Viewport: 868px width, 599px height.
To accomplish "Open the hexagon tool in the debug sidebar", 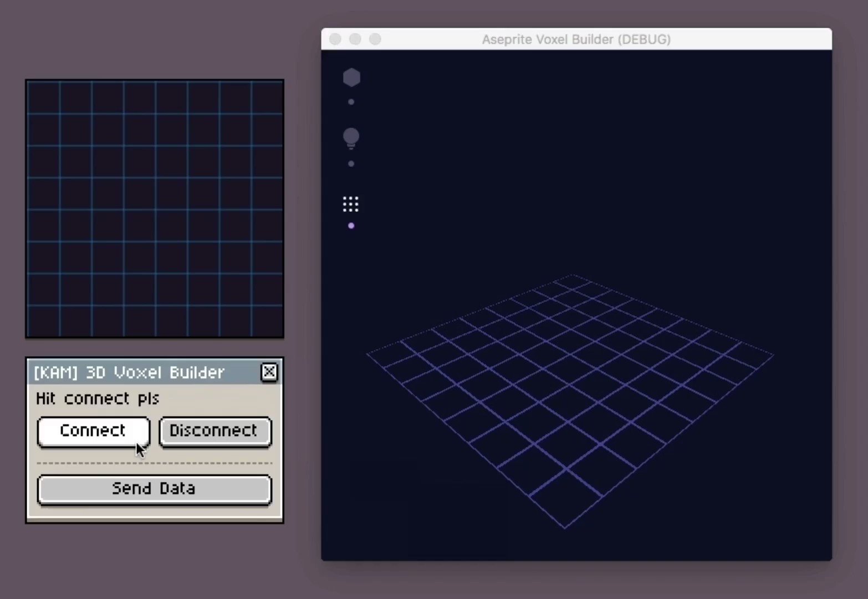I will point(351,77).
